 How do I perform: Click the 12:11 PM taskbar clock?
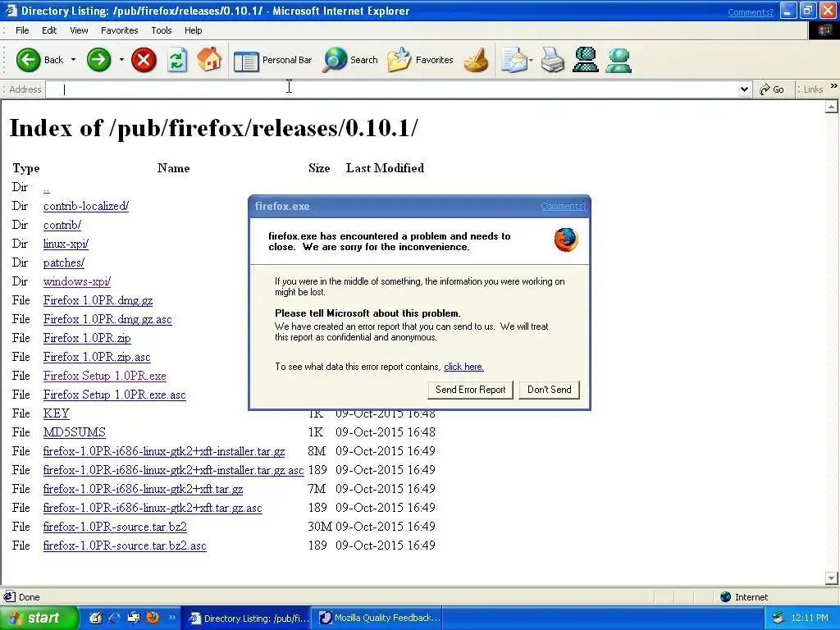tap(810, 618)
